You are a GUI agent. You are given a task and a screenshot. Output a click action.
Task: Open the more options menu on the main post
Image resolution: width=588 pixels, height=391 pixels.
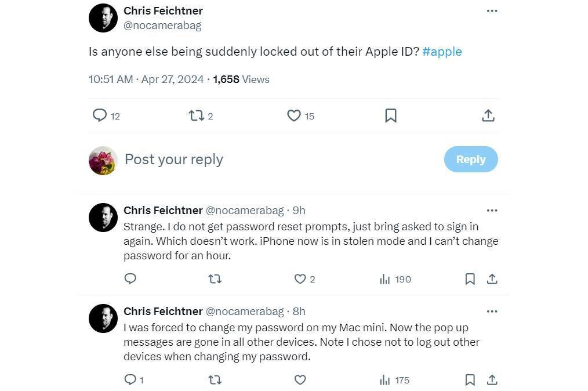click(492, 11)
